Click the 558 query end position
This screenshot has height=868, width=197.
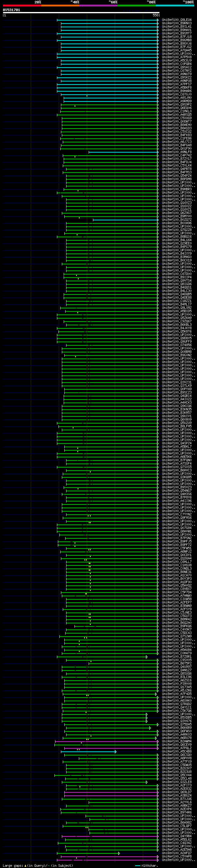(x=155, y=15)
